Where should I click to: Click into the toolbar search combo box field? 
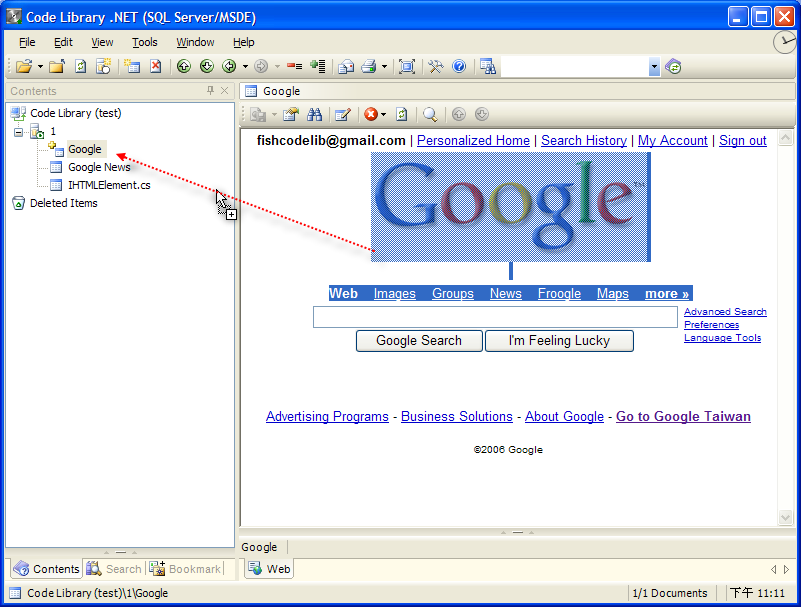[575, 66]
